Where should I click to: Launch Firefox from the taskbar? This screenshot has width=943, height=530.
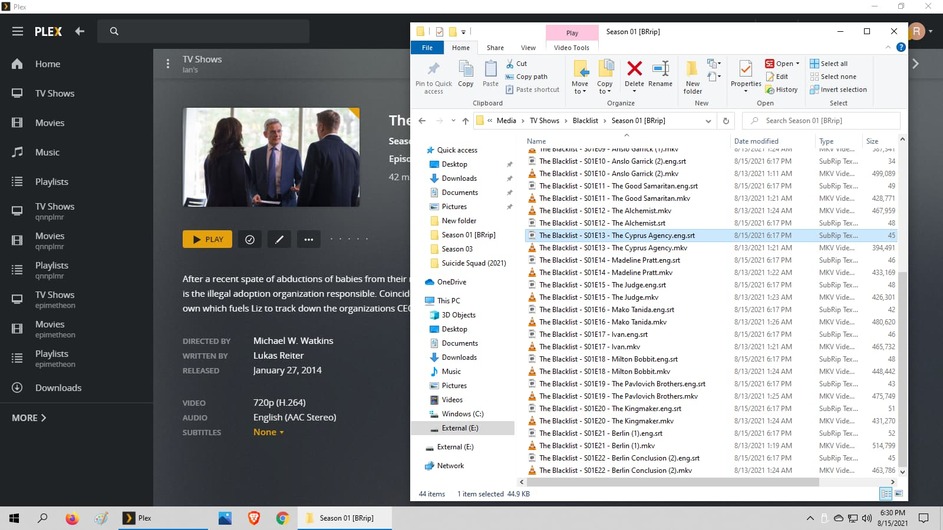pos(72,518)
